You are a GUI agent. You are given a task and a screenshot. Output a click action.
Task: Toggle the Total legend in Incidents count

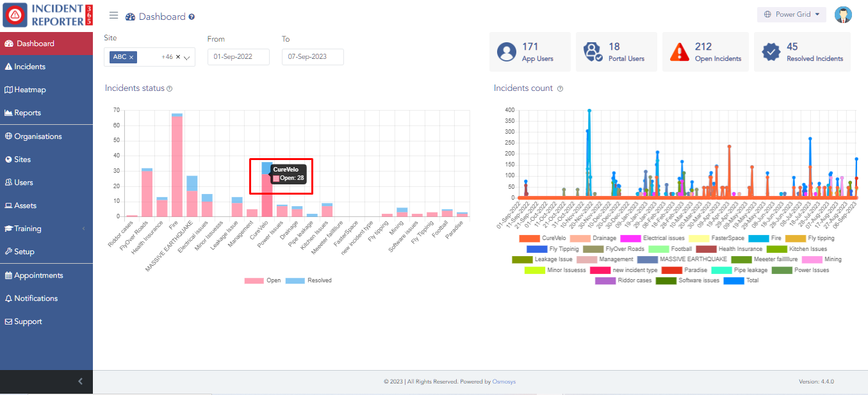pyautogui.click(x=733, y=280)
